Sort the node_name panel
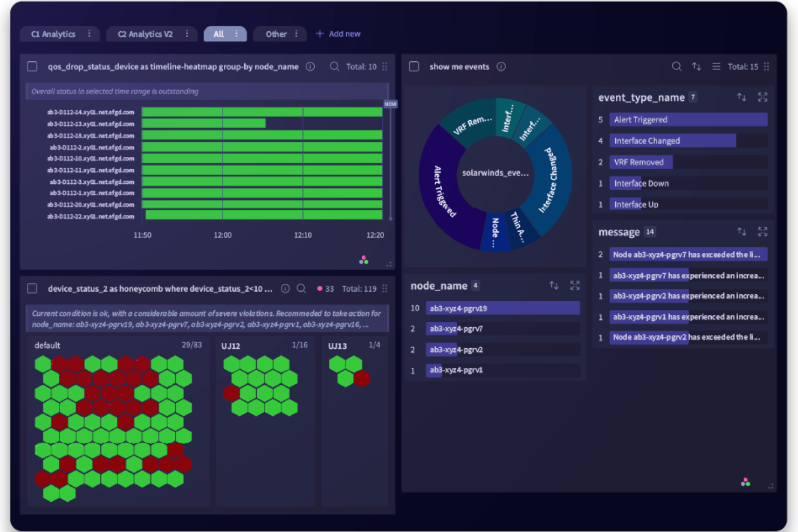798x532 pixels. [x=554, y=285]
